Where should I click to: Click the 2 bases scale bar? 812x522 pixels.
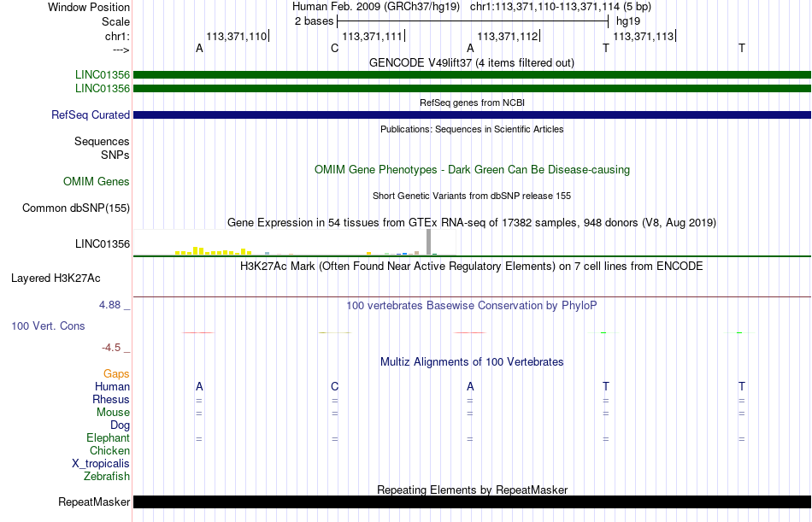tap(473, 21)
